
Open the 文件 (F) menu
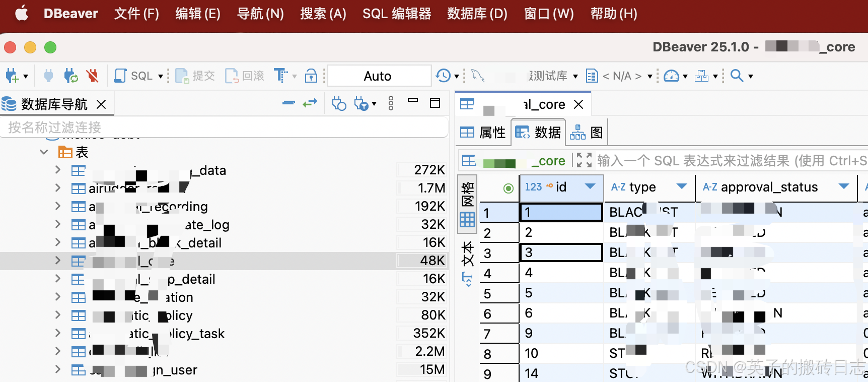click(x=136, y=14)
